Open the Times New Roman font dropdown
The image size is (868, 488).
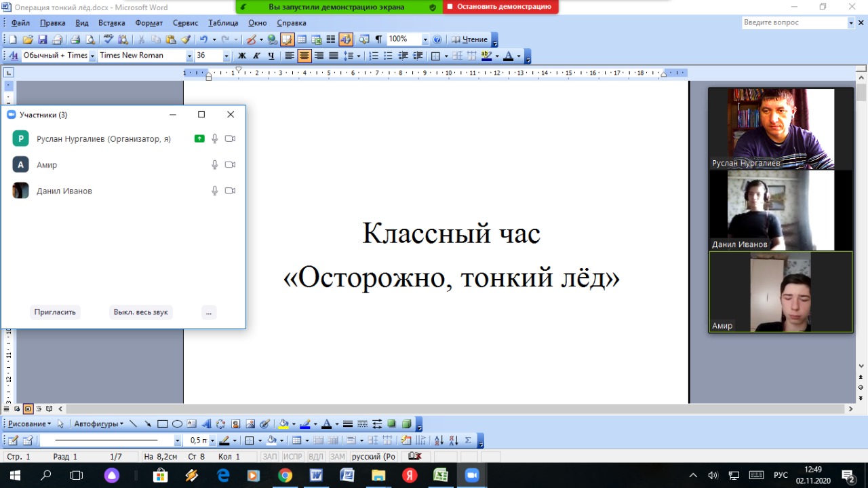coord(189,56)
